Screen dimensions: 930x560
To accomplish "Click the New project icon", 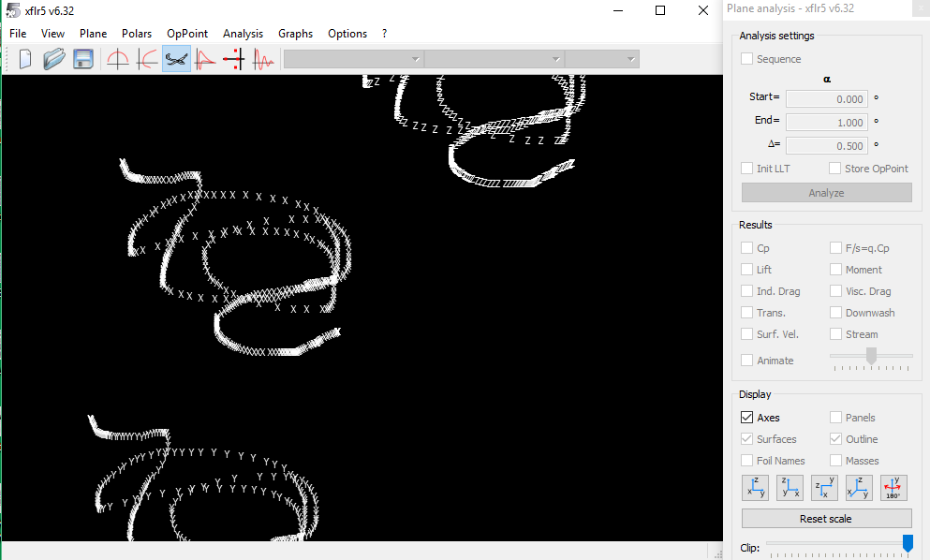I will point(25,59).
